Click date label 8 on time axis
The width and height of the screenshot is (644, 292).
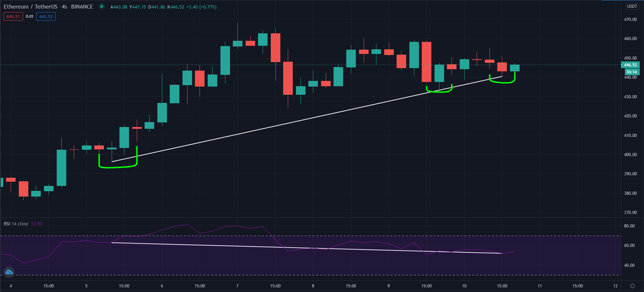tap(313, 286)
